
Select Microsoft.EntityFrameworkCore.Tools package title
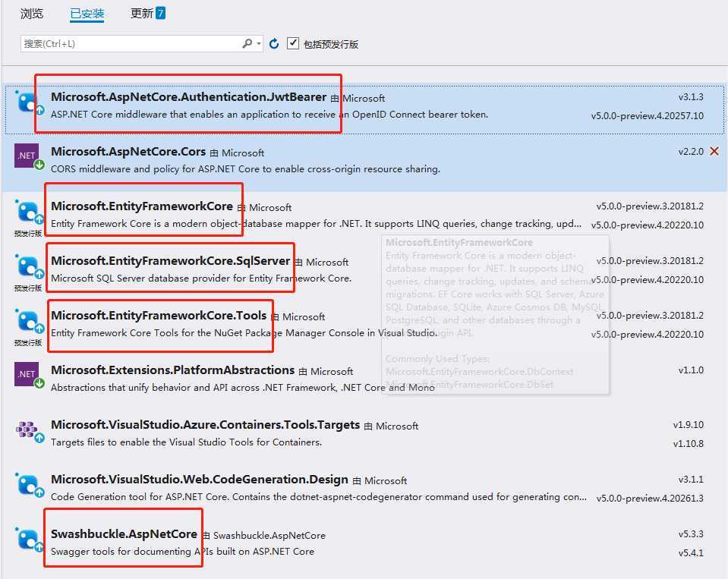[x=159, y=316]
